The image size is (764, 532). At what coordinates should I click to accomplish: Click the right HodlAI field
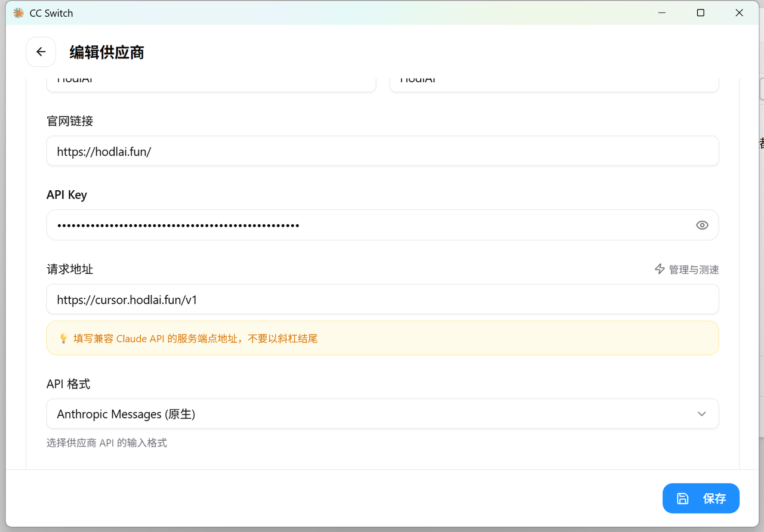[x=553, y=83]
